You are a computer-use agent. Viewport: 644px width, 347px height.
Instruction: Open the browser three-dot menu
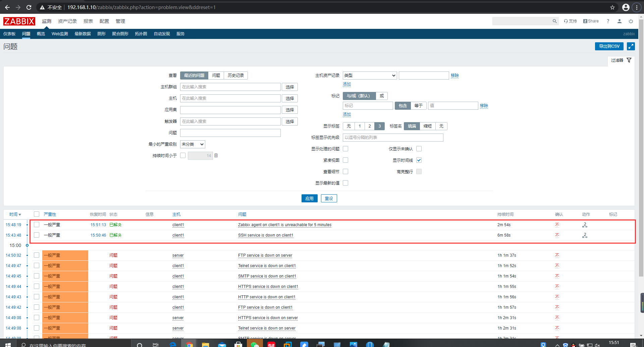(637, 7)
